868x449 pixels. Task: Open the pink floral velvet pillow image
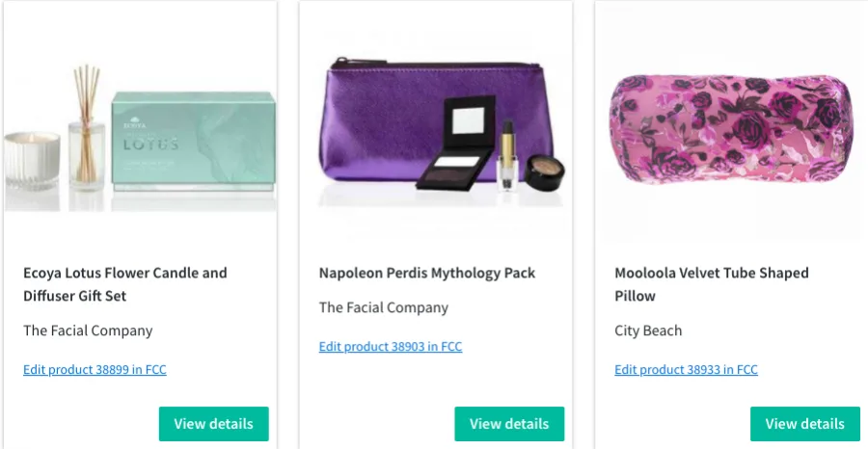[729, 127]
